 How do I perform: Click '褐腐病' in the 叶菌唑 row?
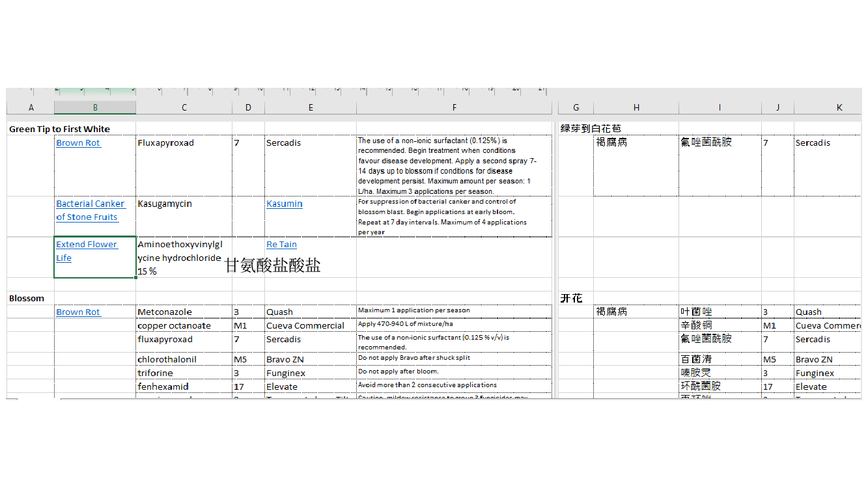[x=611, y=312]
